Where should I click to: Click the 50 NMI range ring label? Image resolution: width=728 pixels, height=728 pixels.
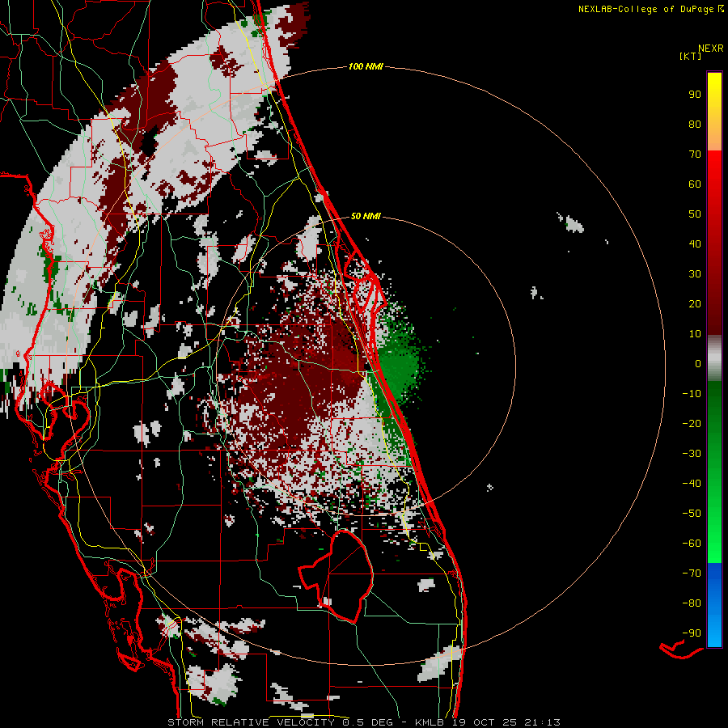[366, 216]
